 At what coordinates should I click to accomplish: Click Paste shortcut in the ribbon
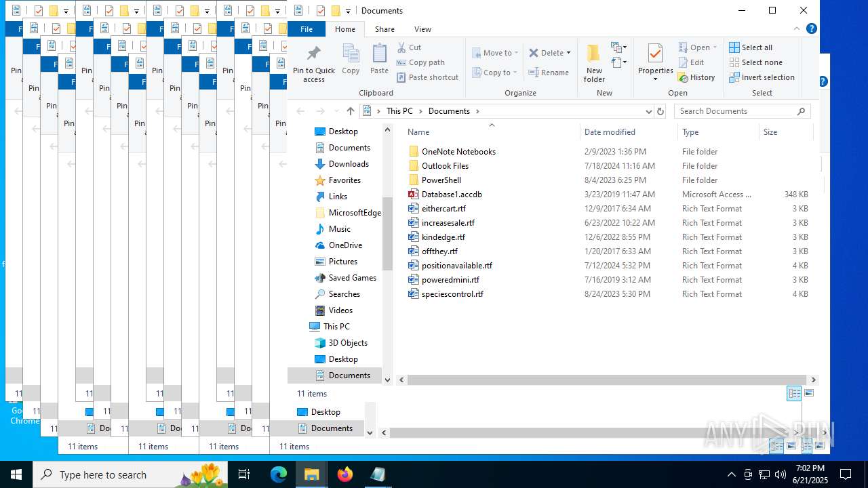click(x=428, y=77)
